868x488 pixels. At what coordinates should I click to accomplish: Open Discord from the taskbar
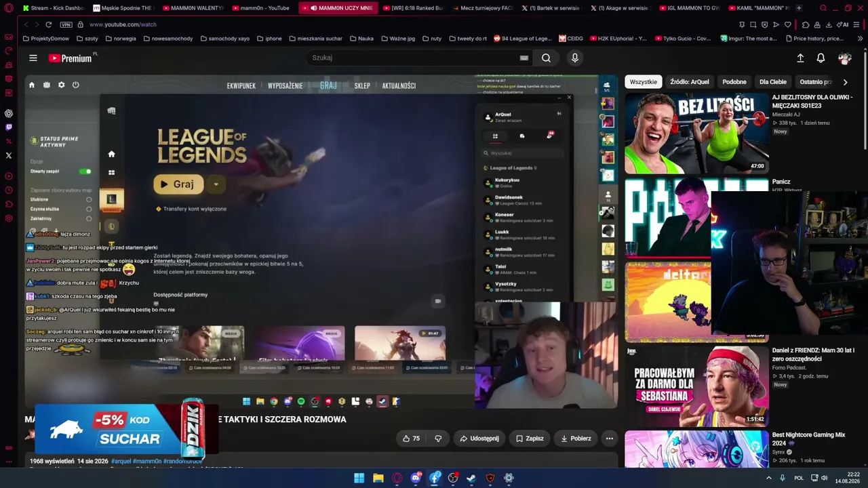[x=416, y=478]
